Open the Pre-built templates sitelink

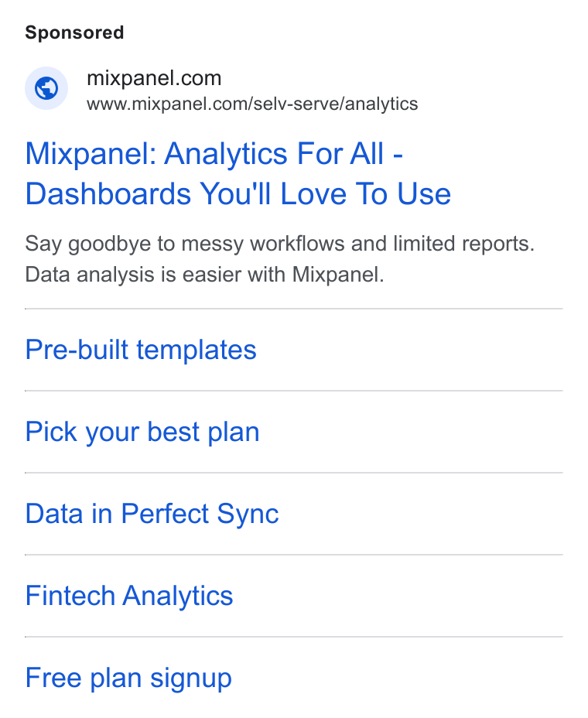[141, 350]
